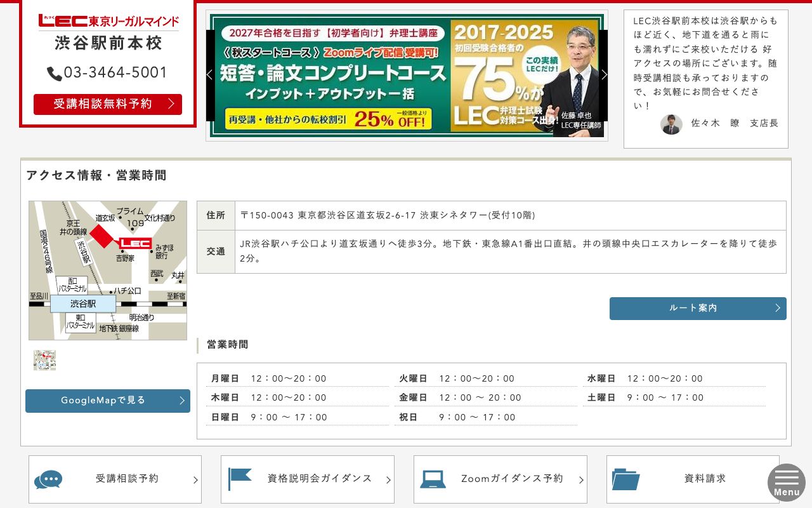
Task: Click the phone icon beside 03-3464-5001
Action: click(x=55, y=74)
